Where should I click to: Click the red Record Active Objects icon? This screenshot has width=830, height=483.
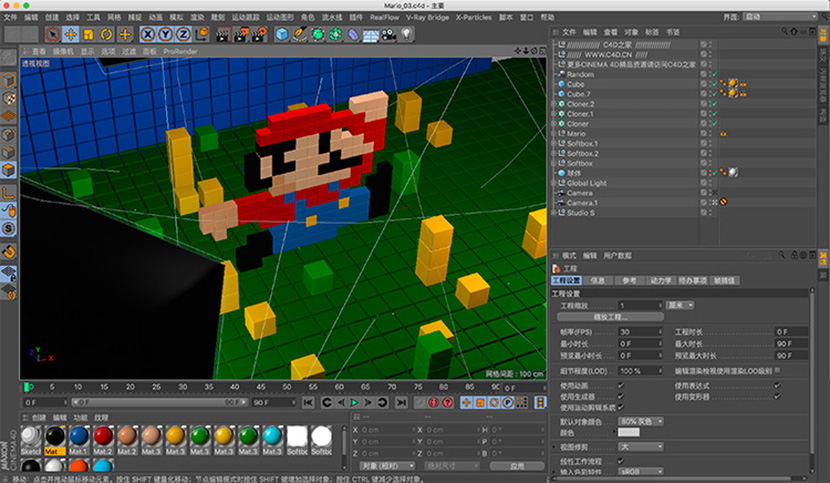(434, 403)
